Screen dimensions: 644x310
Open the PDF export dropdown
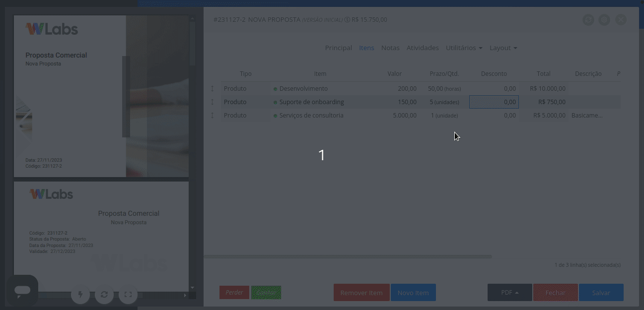[509, 292]
